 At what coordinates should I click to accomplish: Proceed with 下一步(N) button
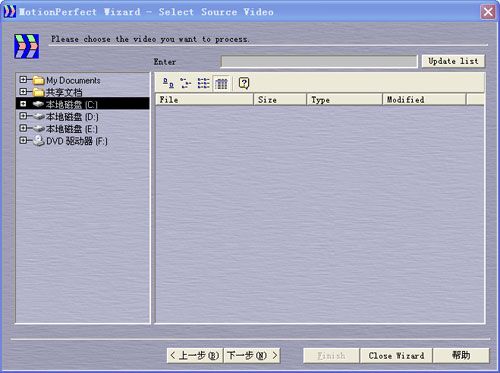(x=252, y=356)
